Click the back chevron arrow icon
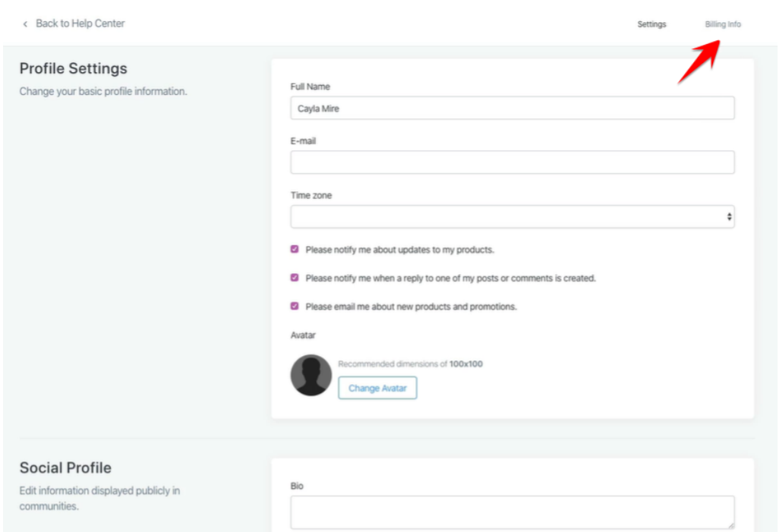The image size is (779, 532). (x=25, y=24)
